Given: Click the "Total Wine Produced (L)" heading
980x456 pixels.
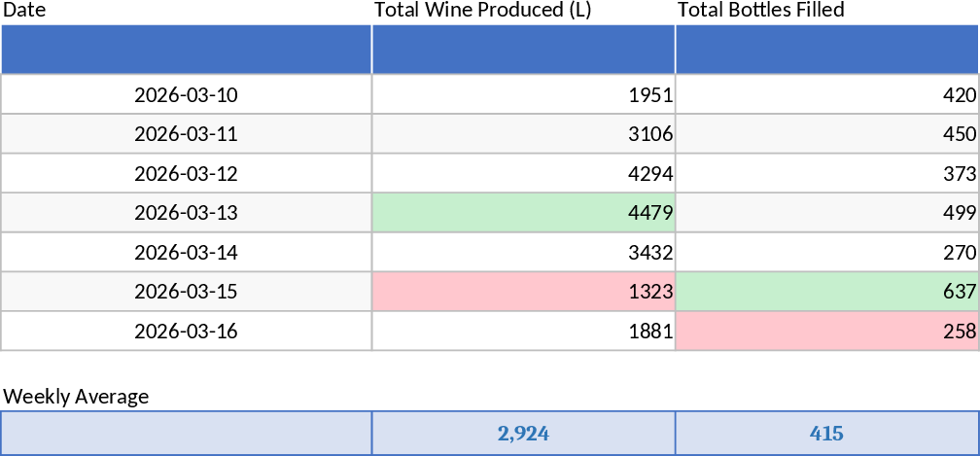Looking at the screenshot, I should 483,11.
